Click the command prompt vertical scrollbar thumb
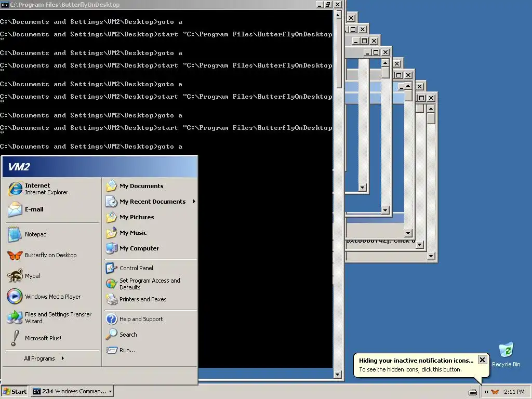The image size is (532, 399). click(338, 54)
